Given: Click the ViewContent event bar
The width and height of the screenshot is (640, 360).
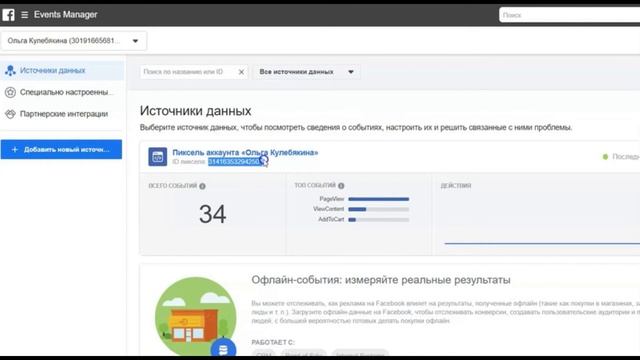Looking at the screenshot, I should pos(379,209).
